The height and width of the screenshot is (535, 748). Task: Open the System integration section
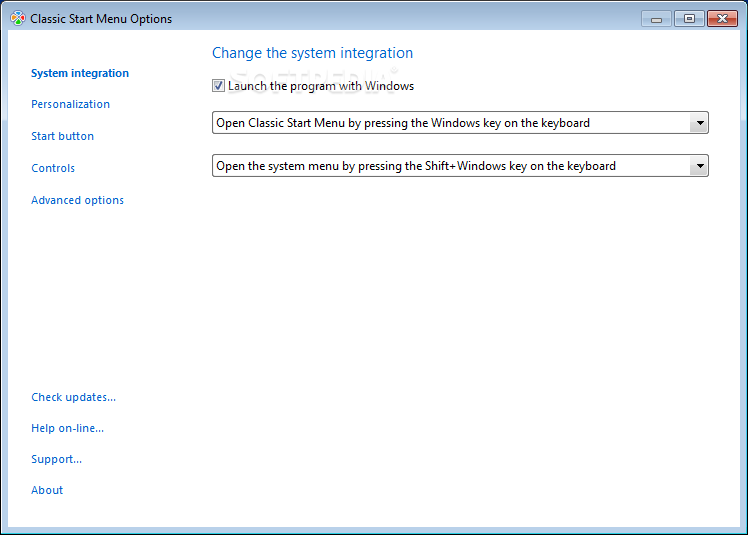pyautogui.click(x=80, y=73)
